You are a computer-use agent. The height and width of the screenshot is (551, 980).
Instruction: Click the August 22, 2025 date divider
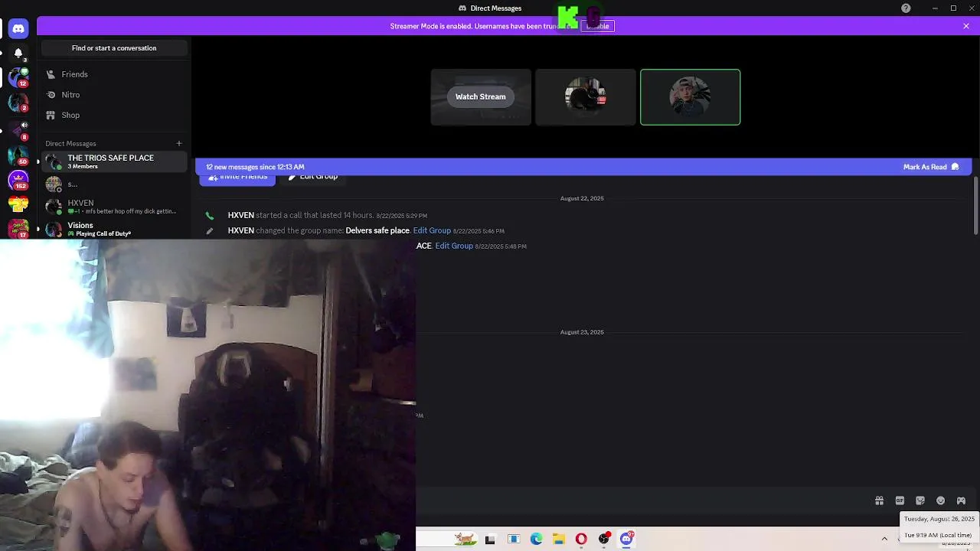[582, 198]
